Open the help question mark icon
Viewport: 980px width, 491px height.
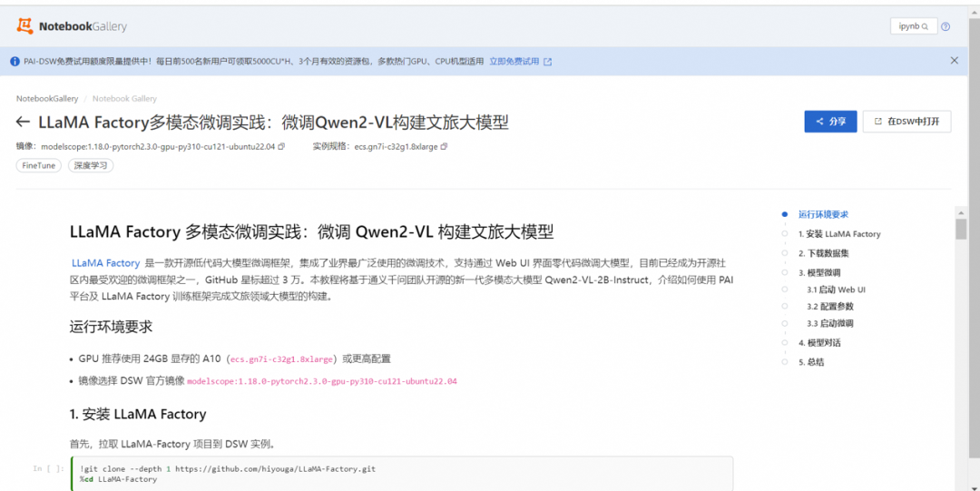[946, 27]
